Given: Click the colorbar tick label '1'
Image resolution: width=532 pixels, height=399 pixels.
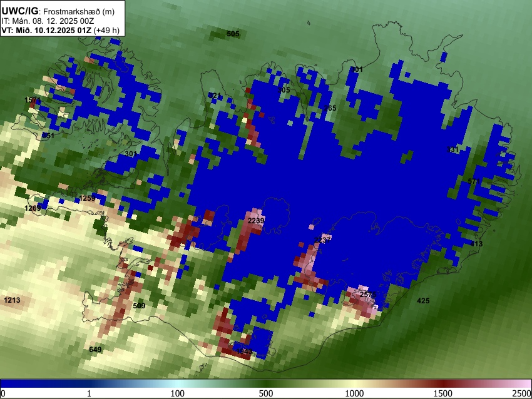Looking at the screenshot, I should (x=89, y=393).
